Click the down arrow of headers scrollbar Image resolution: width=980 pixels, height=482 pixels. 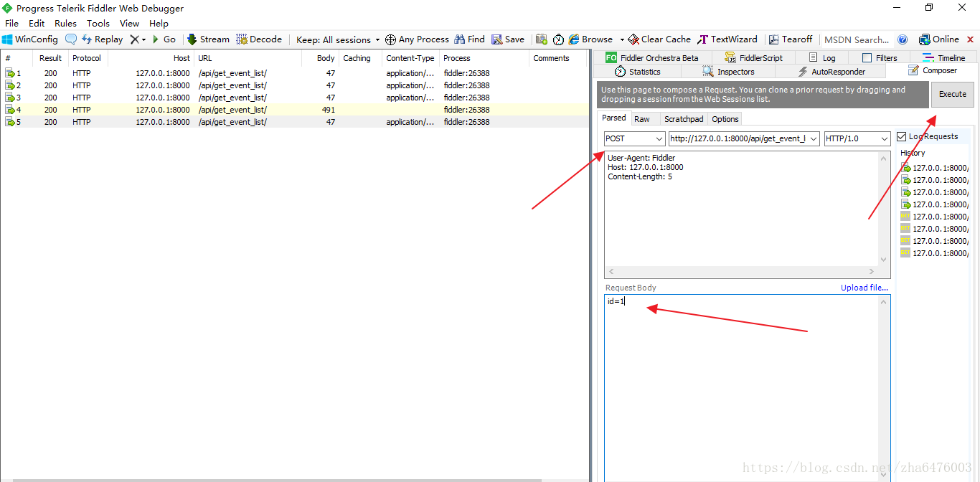pos(884,260)
